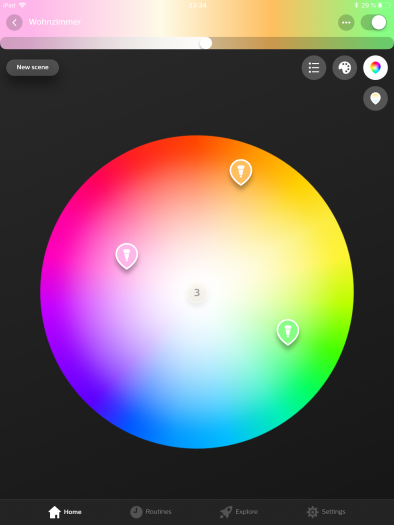Open the scenes palette icon
The width and height of the screenshot is (394, 525).
point(344,68)
